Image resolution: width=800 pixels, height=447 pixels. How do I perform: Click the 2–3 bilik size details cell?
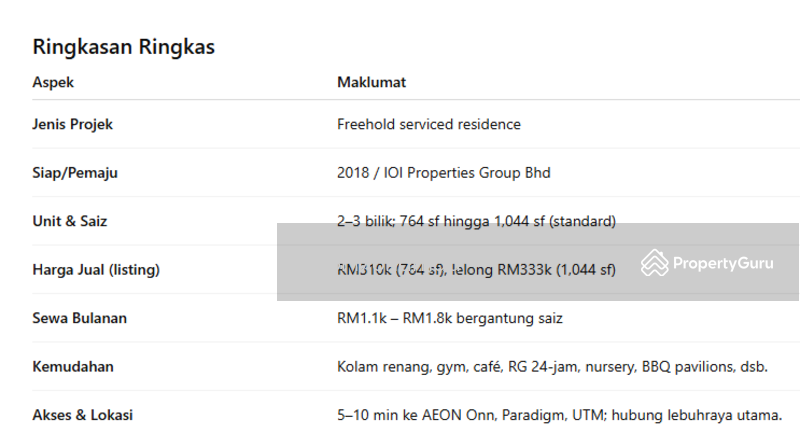(476, 221)
